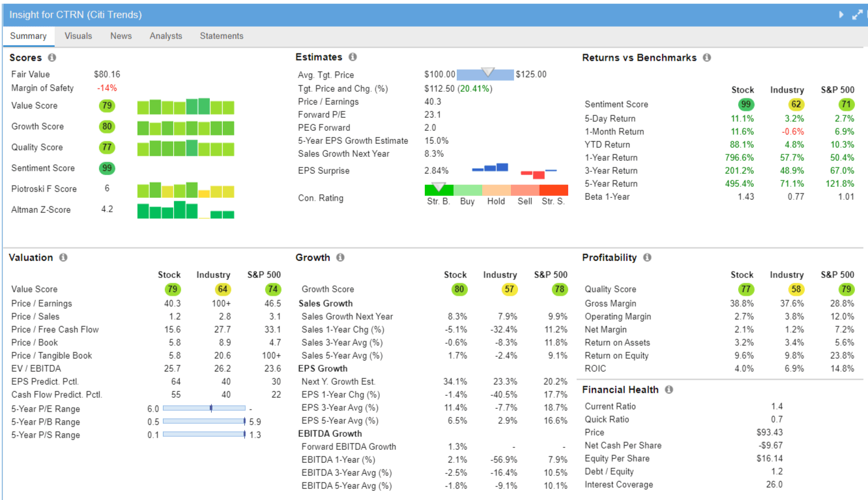Click the 1-Year Return 796.6% stock value

(x=739, y=158)
